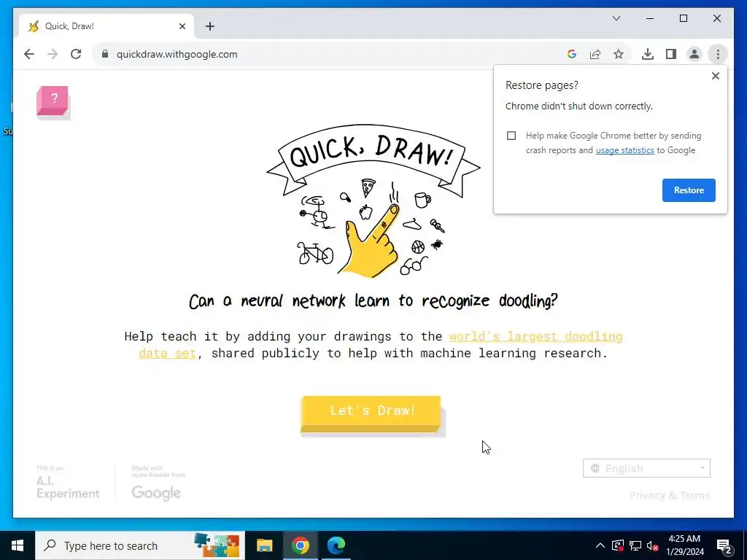Click Chrome icon in taskbar

point(300,545)
